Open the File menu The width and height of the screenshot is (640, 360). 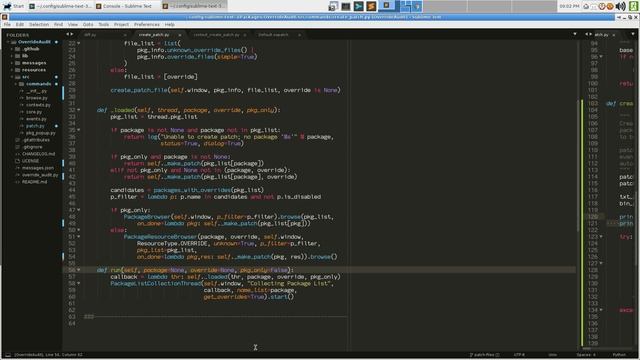click(7, 24)
